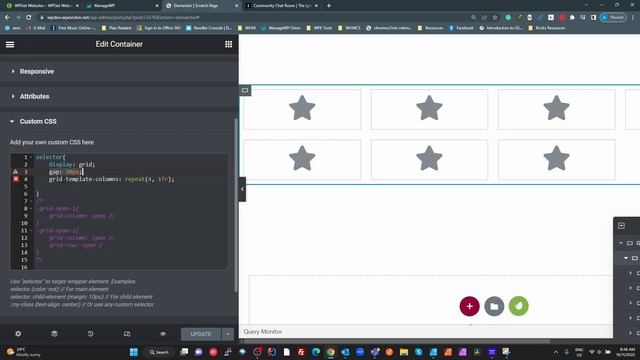Open the Chrome icon in the taskbar

point(331,352)
